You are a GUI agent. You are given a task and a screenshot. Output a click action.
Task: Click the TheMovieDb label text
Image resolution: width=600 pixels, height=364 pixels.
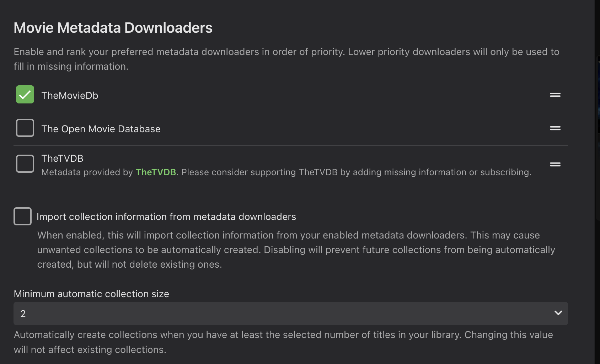[x=70, y=96]
